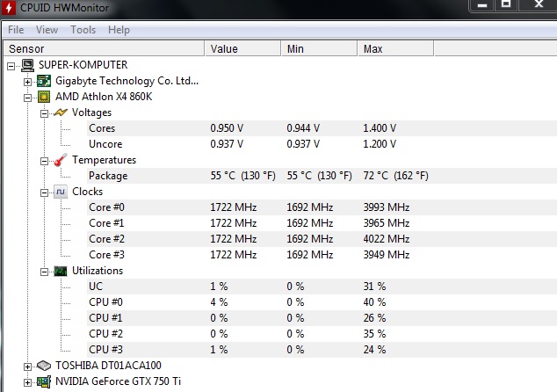The width and height of the screenshot is (557, 392).
Task: Open the File menu
Action: pyautogui.click(x=16, y=30)
